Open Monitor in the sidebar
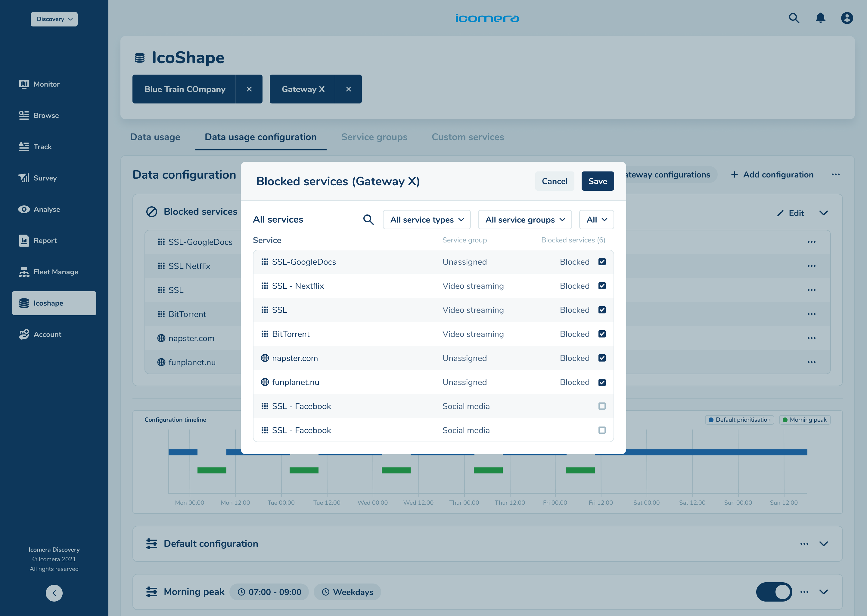 click(46, 84)
